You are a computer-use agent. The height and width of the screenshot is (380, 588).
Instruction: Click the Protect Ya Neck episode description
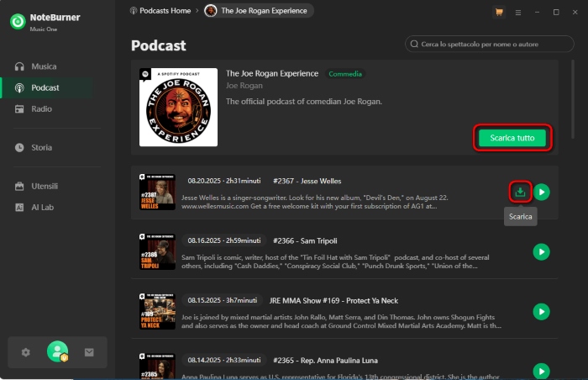(x=341, y=321)
